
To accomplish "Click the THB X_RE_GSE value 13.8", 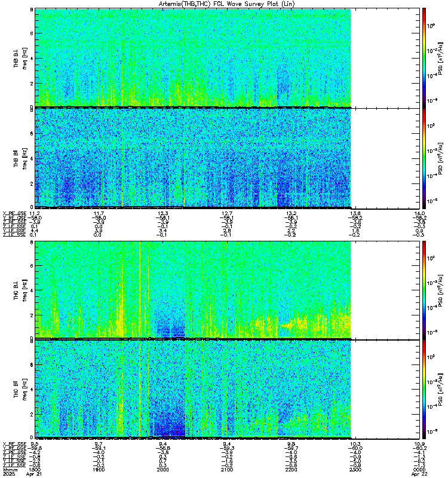I will (355, 213).
